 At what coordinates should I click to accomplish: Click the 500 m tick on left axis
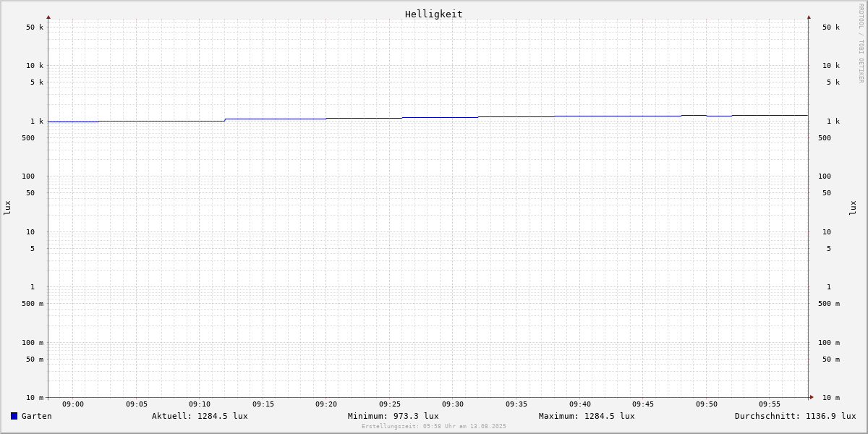(x=33, y=304)
